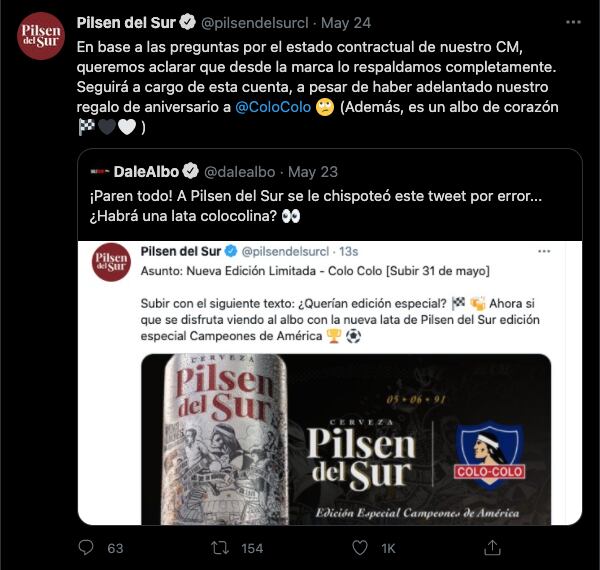The height and width of the screenshot is (570, 600).
Task: Click the DaleAlbo verified badge
Action: click(187, 171)
